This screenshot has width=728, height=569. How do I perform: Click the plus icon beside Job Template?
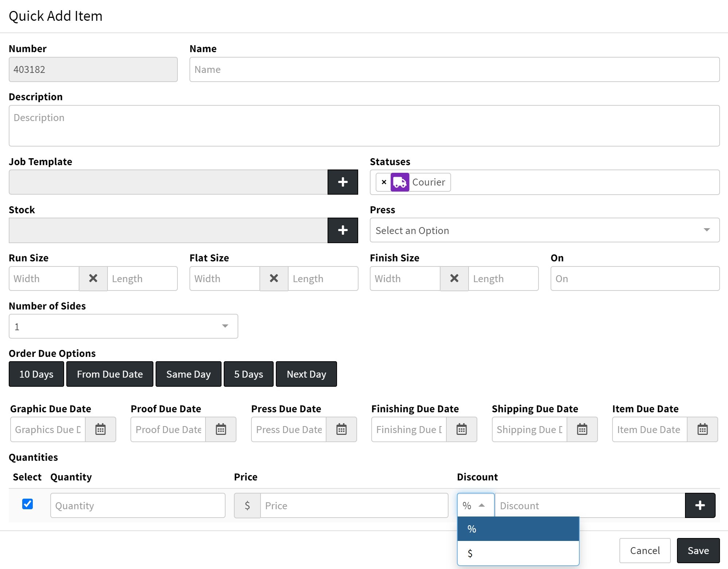click(x=343, y=182)
